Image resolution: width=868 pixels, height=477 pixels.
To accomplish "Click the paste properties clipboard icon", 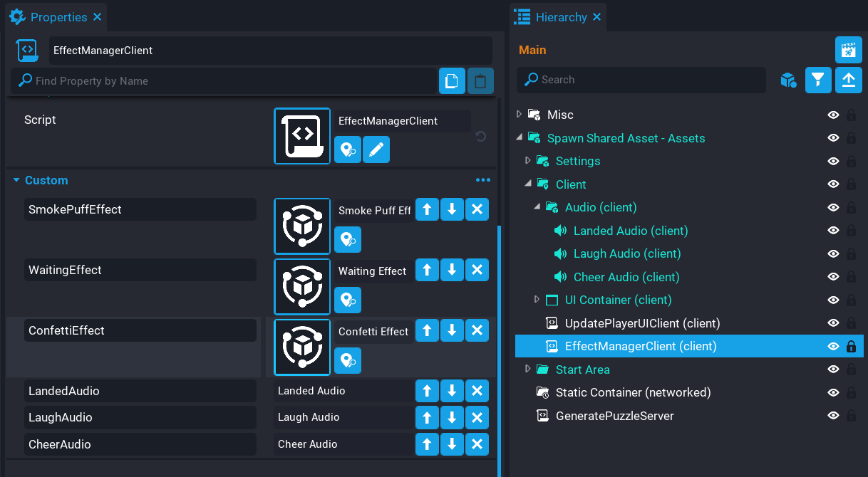I will pos(480,81).
